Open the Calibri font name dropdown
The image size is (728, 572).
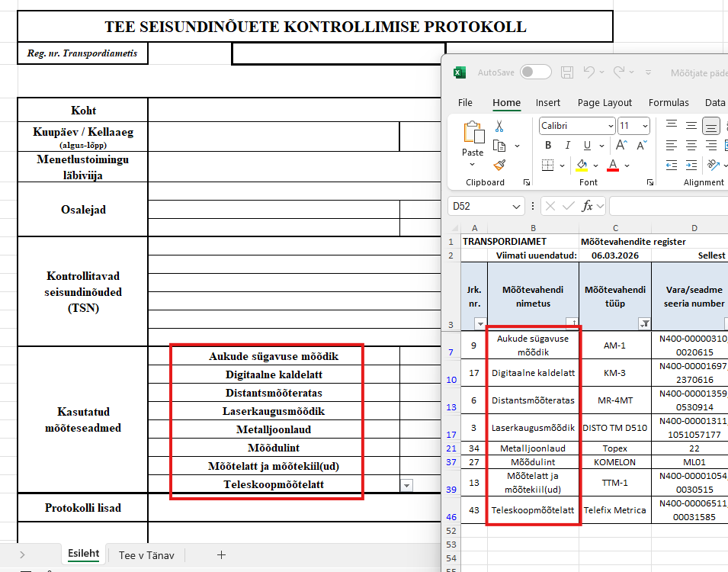(611, 126)
